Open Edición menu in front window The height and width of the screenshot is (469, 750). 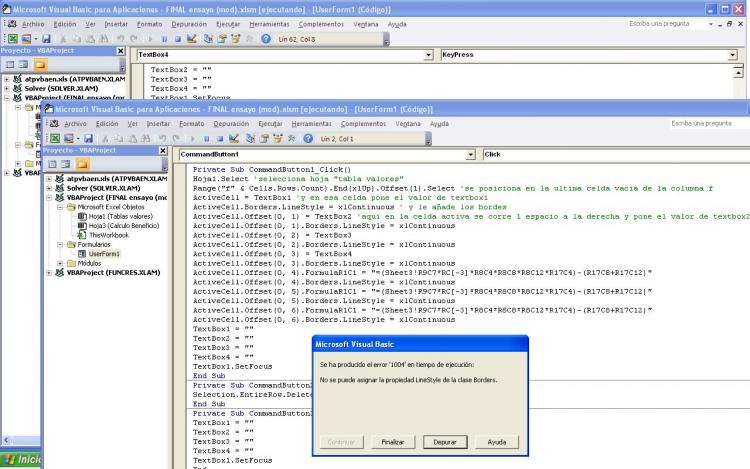107,124
